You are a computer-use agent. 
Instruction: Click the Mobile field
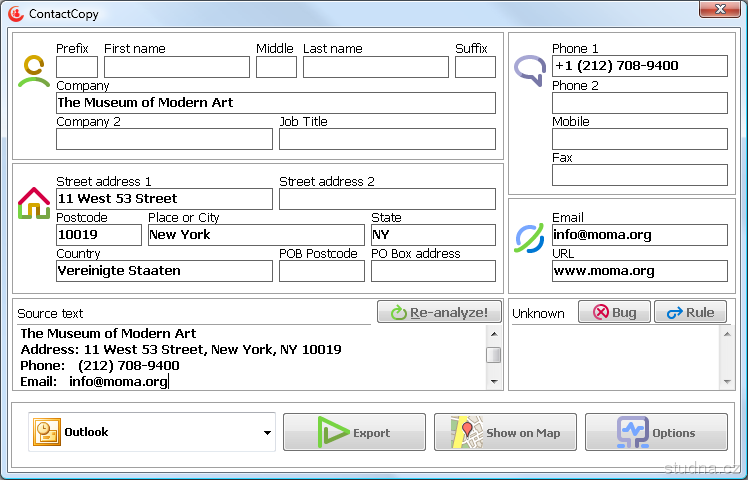(640, 139)
